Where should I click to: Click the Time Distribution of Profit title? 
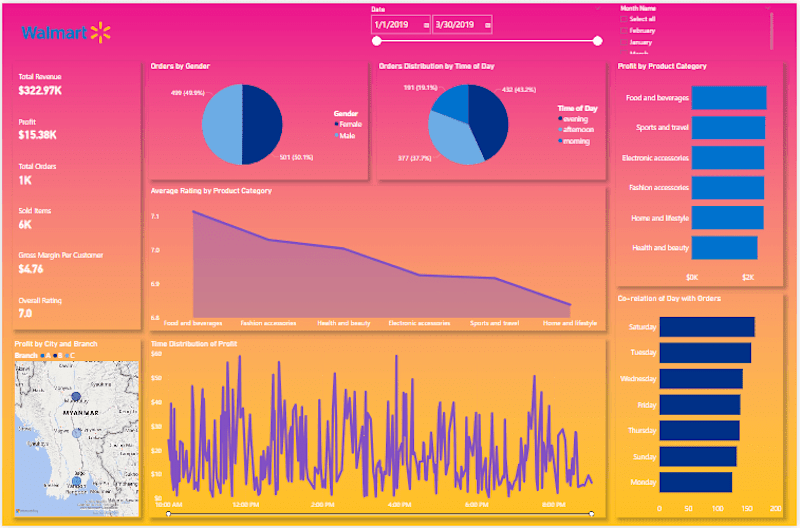click(194, 344)
